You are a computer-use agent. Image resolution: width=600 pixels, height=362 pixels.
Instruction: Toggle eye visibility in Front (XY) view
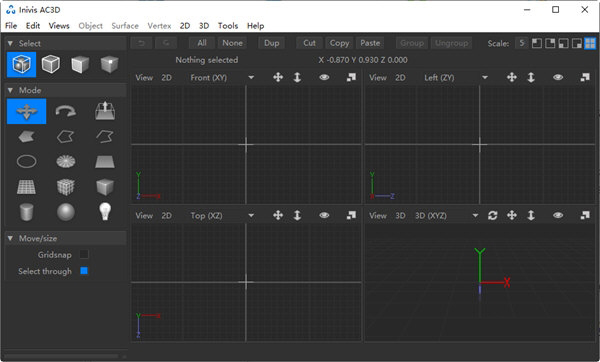[x=324, y=77]
